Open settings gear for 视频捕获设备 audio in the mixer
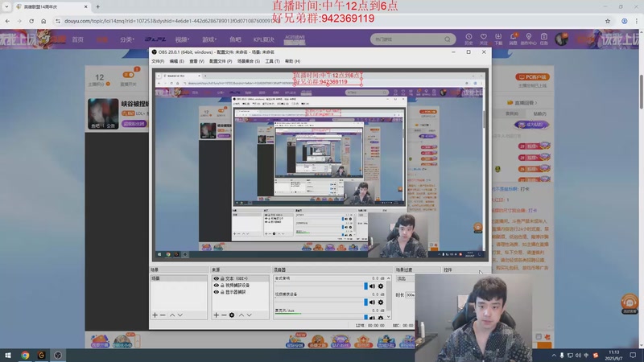 pos(381,302)
